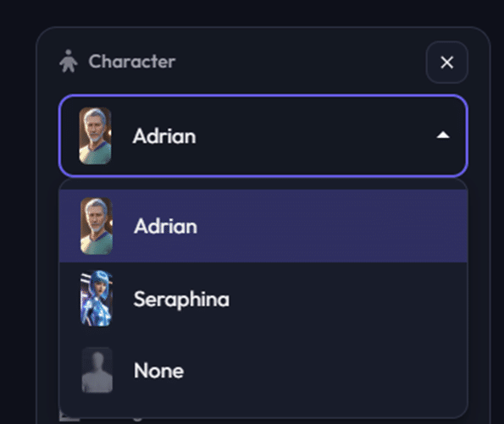Image resolution: width=504 pixels, height=424 pixels.
Task: Click blank area right of Seraphina
Action: 347,299
